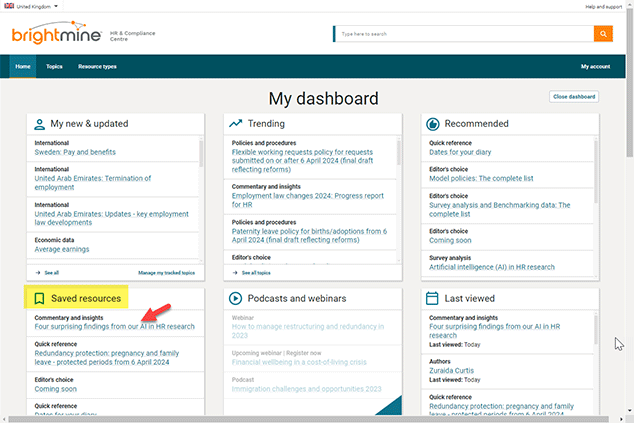This screenshot has height=423, width=634.
Task: Open the Resource types menu
Action: click(97, 66)
